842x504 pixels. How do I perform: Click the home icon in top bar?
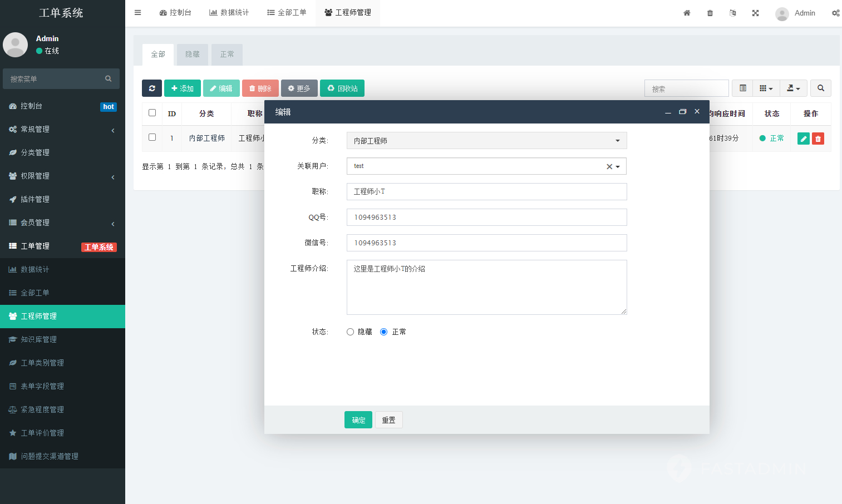pos(687,13)
